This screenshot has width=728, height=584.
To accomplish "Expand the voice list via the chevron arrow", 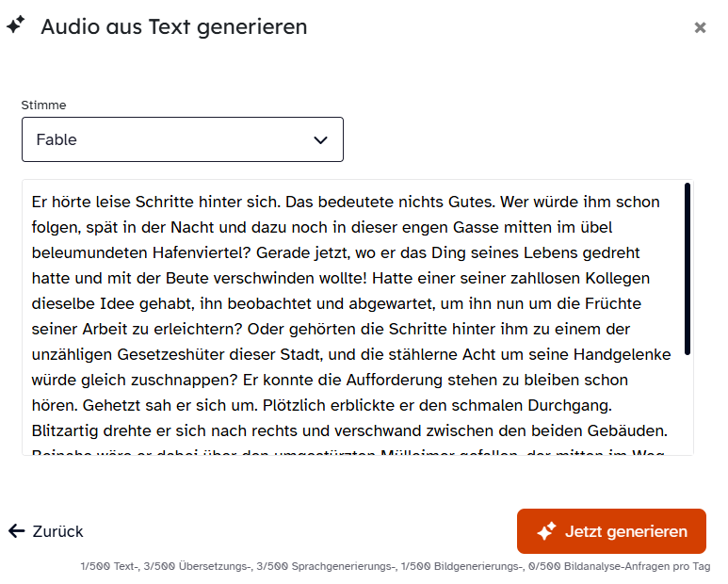I will [x=320, y=140].
